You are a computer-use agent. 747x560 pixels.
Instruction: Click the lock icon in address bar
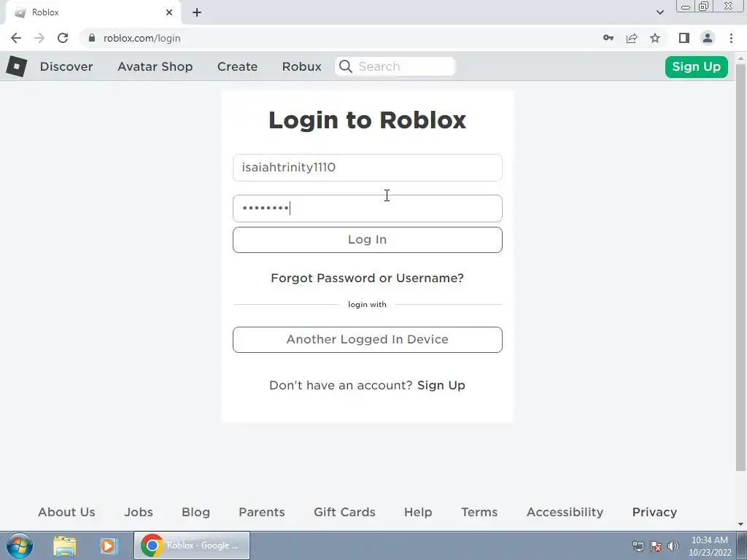(92, 38)
